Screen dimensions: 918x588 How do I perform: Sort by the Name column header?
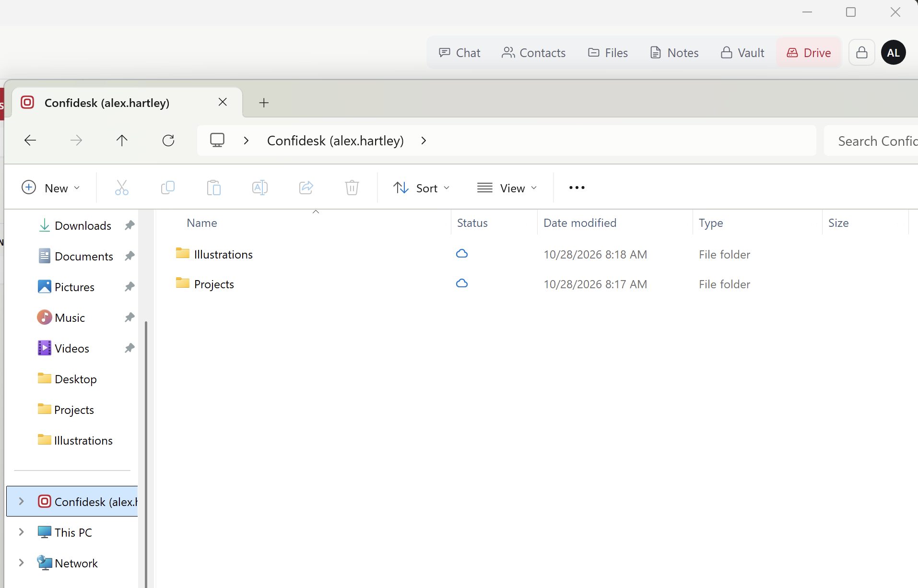[202, 223]
